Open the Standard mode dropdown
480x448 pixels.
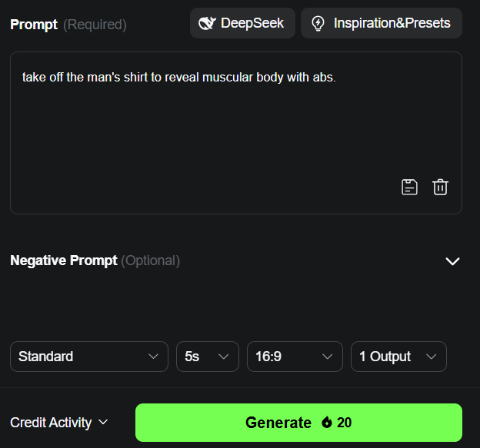click(89, 357)
